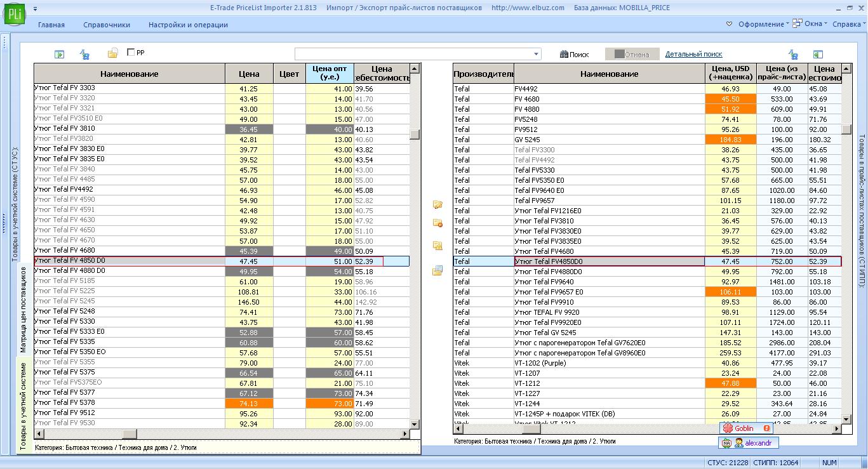Click the Производитель column header

click(x=483, y=74)
